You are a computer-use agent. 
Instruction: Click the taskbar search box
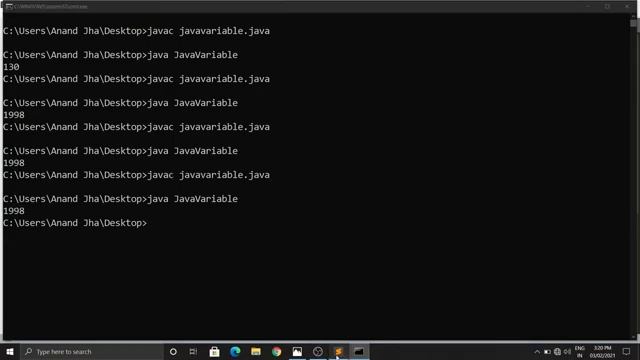tap(91, 351)
